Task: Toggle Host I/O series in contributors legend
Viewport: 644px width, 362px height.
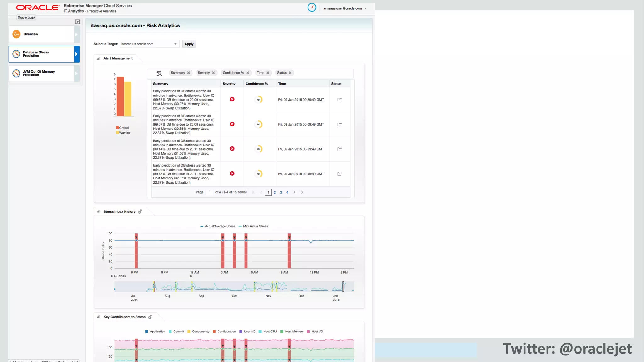Action: coord(315,332)
